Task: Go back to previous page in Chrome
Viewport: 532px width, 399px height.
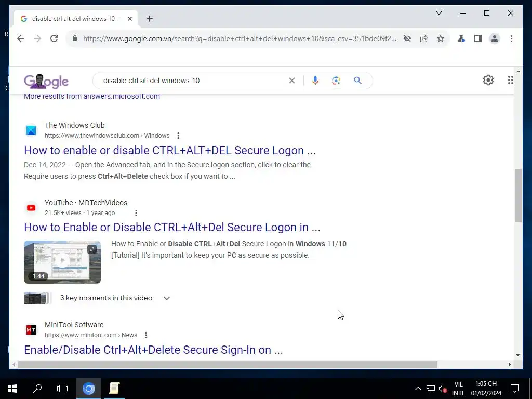Action: [21, 38]
